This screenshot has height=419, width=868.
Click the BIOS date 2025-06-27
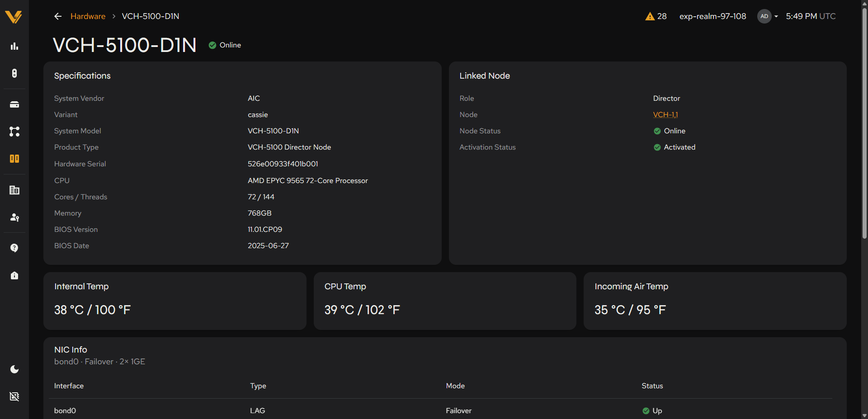268,246
